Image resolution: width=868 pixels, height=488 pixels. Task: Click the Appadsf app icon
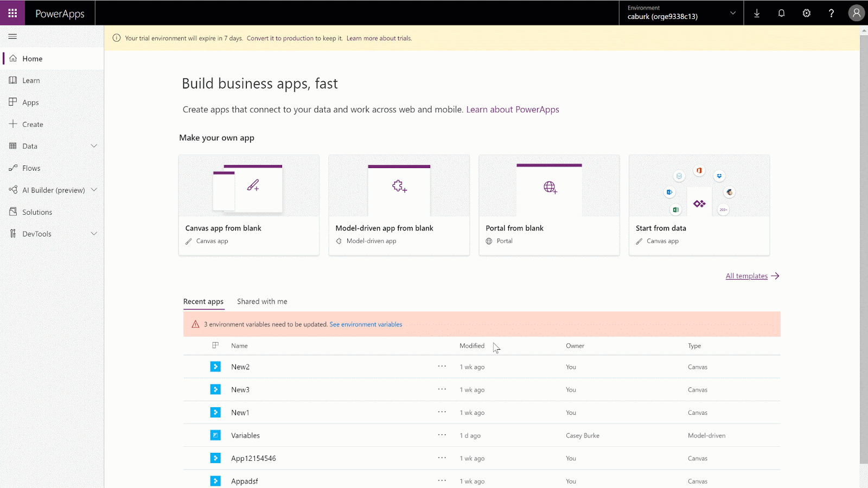(x=215, y=481)
